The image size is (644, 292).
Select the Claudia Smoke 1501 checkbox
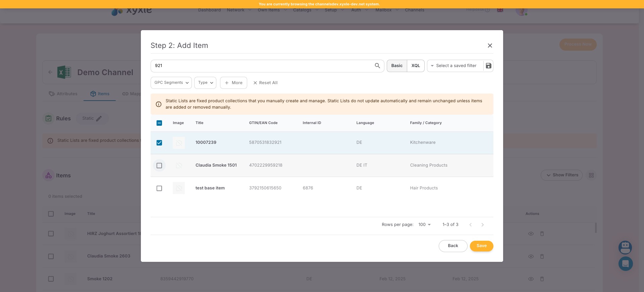[159, 166]
